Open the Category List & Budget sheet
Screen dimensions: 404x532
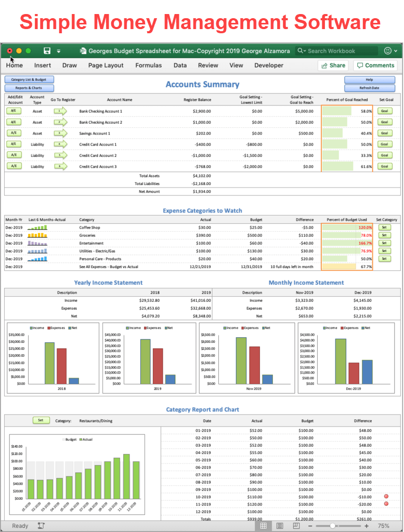point(29,79)
